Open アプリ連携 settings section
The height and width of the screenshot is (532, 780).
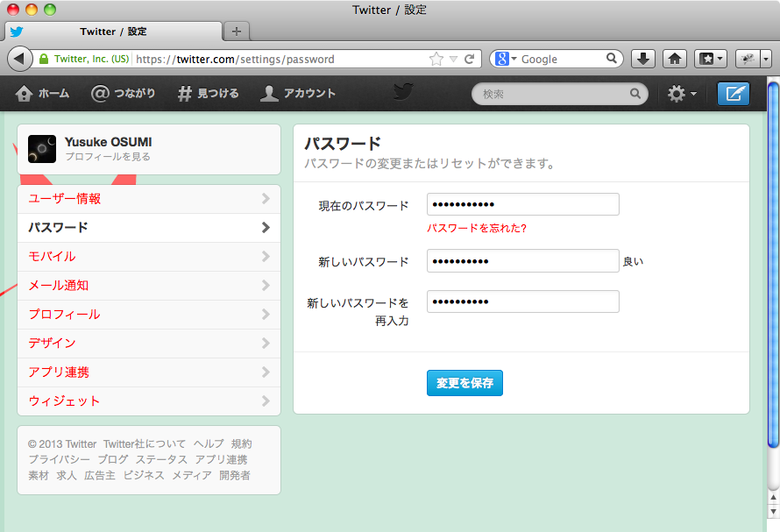coord(149,372)
